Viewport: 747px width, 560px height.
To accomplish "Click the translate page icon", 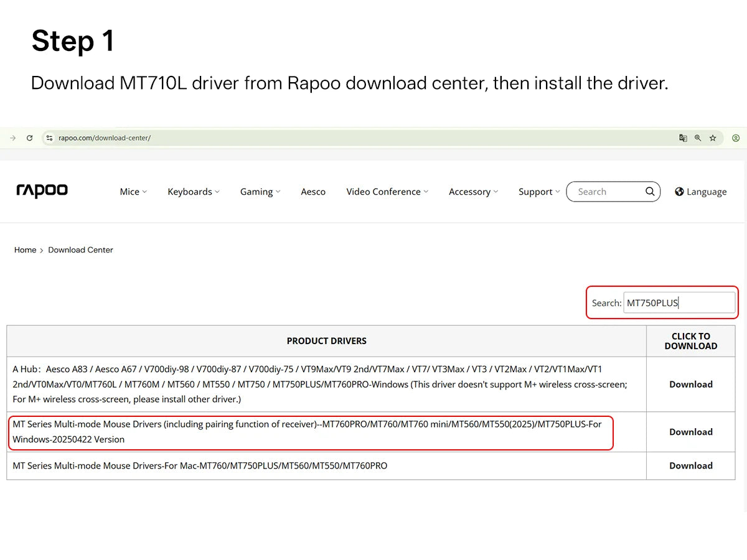I will (x=683, y=138).
